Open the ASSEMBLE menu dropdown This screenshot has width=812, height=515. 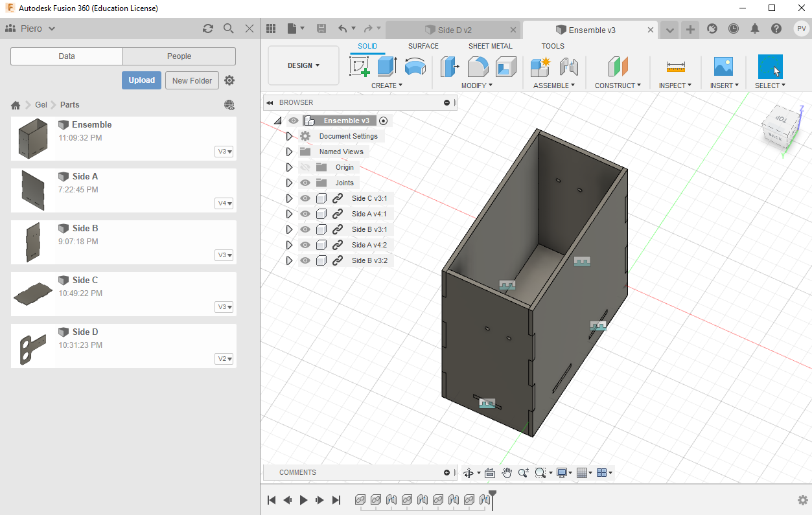click(555, 86)
